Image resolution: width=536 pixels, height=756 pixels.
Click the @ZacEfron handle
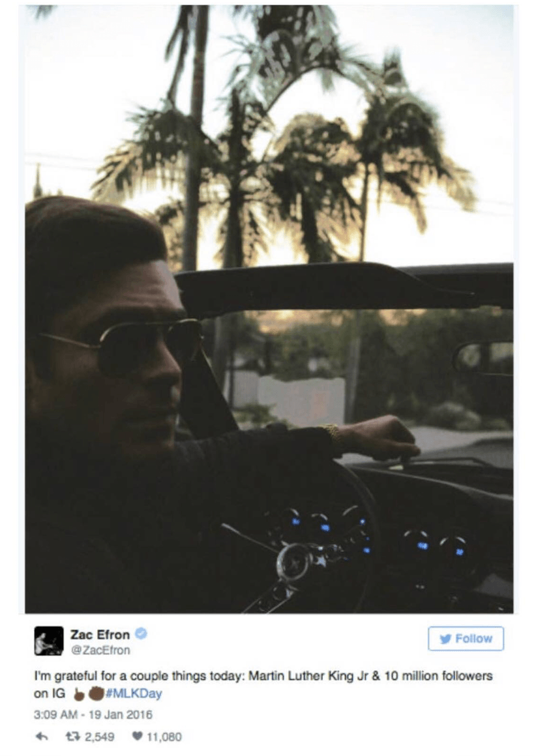point(100,650)
